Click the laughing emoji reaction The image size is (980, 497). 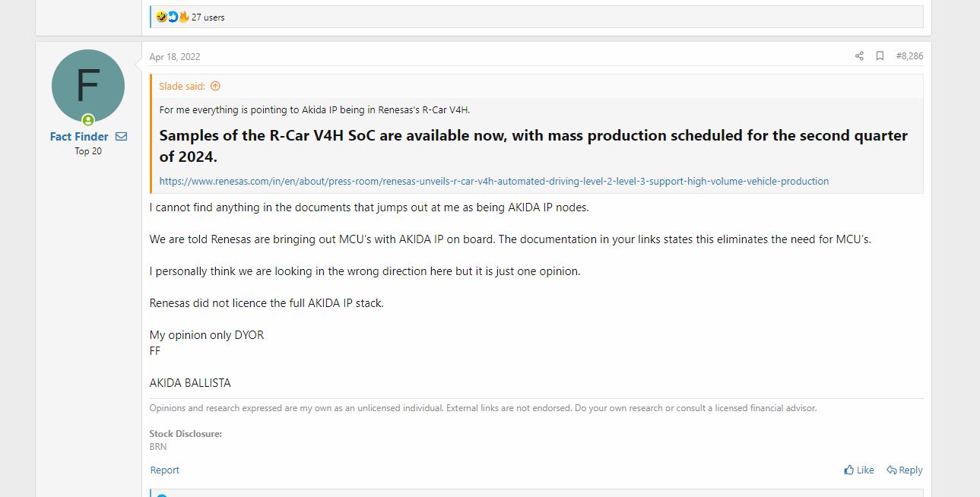click(161, 17)
